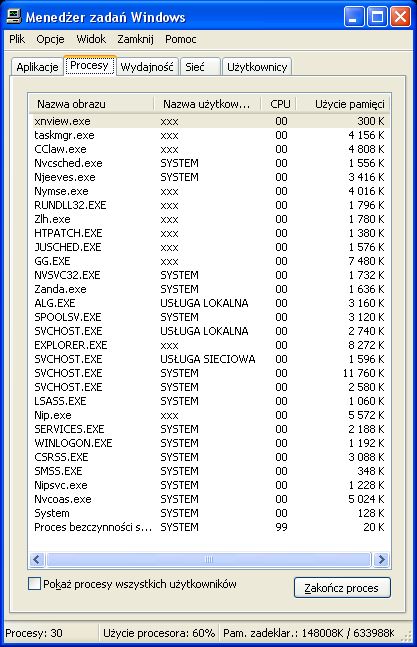Select the GG.EXE process
Viewport: 417px width, 647px height.
[209, 261]
